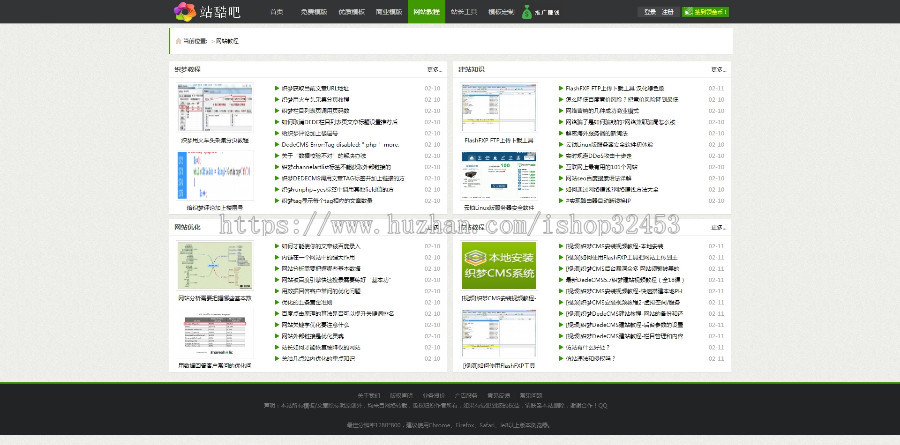The width and height of the screenshot is (900, 445).
Task: Open the 织梦DEDECMS TAG article
Action: click(343, 179)
